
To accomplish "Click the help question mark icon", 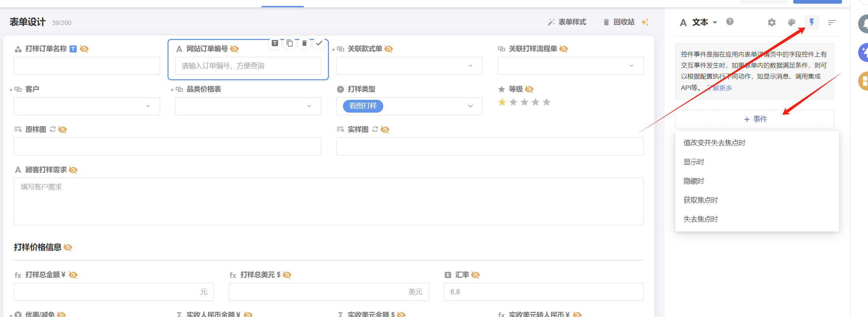I will pyautogui.click(x=730, y=22).
